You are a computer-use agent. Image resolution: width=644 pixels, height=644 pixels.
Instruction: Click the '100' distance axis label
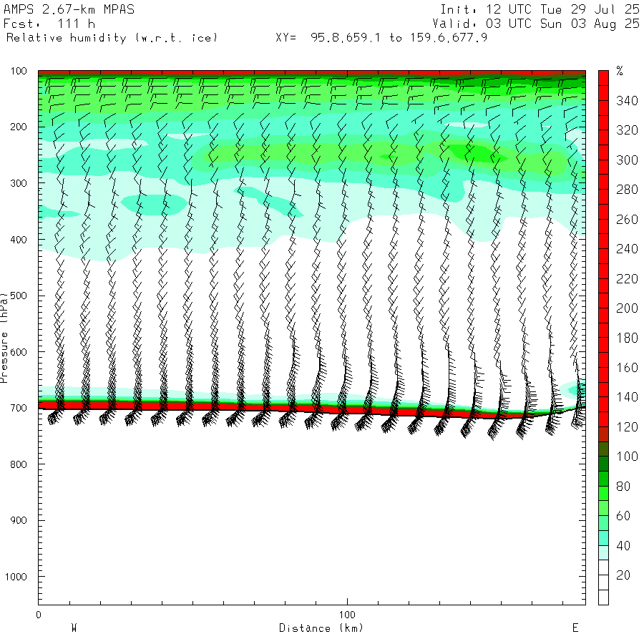pos(347,615)
